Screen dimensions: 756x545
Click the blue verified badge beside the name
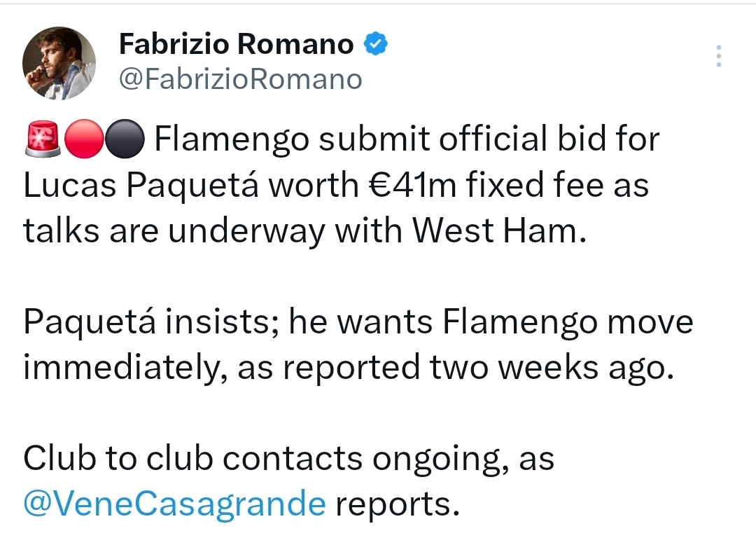[x=375, y=46]
